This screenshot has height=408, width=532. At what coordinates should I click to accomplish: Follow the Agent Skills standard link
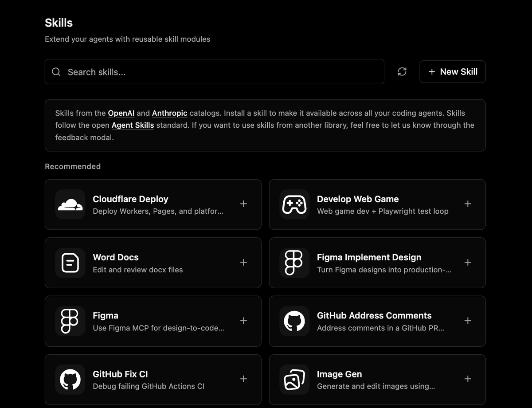tap(133, 125)
